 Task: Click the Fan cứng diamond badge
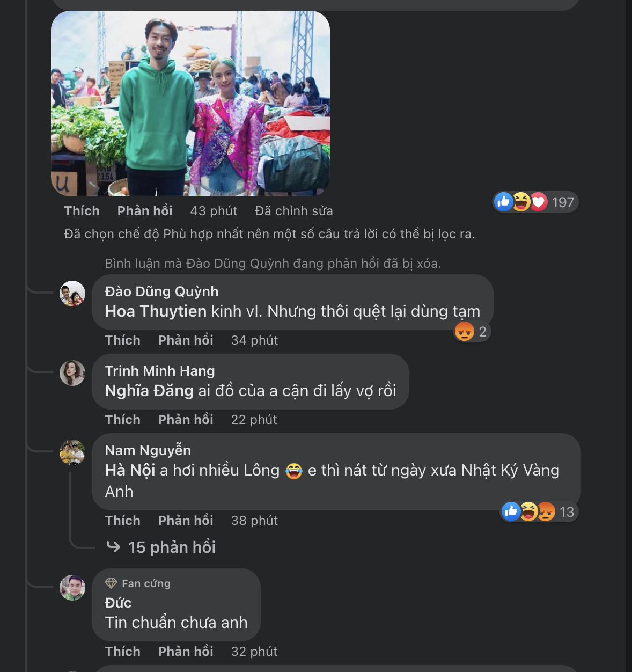tap(111, 583)
